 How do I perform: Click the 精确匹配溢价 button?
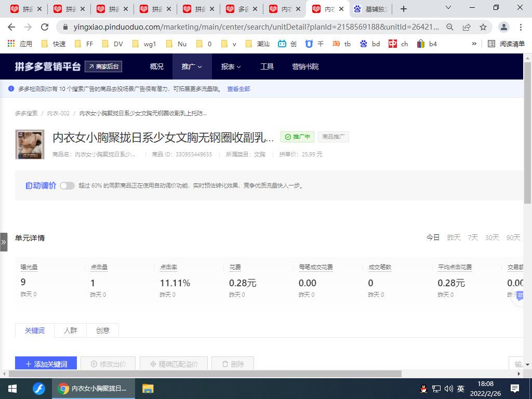coord(174,364)
